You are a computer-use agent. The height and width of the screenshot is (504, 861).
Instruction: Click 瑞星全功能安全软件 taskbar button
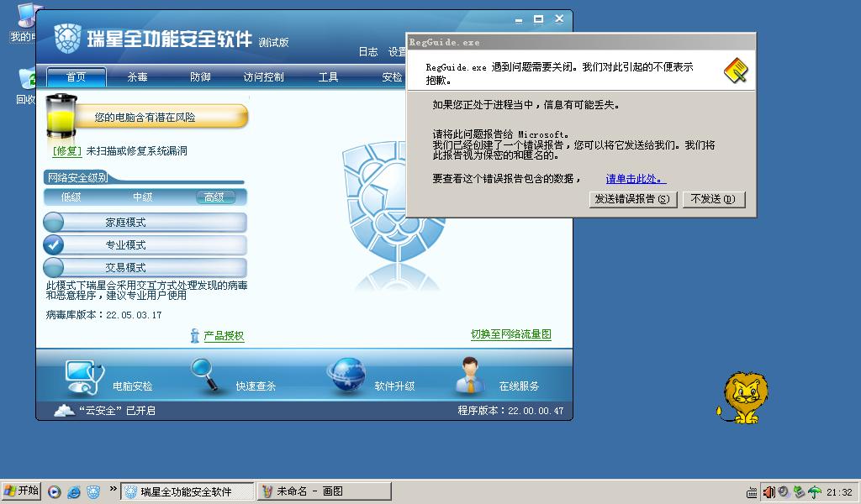[x=188, y=491]
